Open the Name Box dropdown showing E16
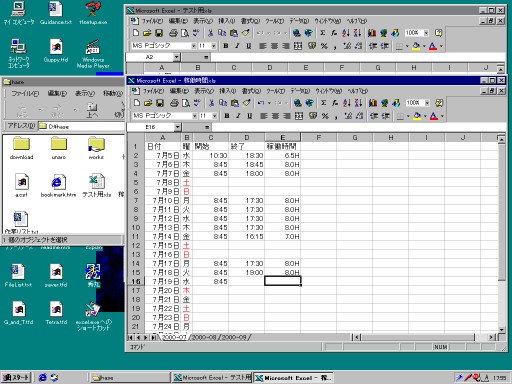512x384 pixels. click(177, 127)
